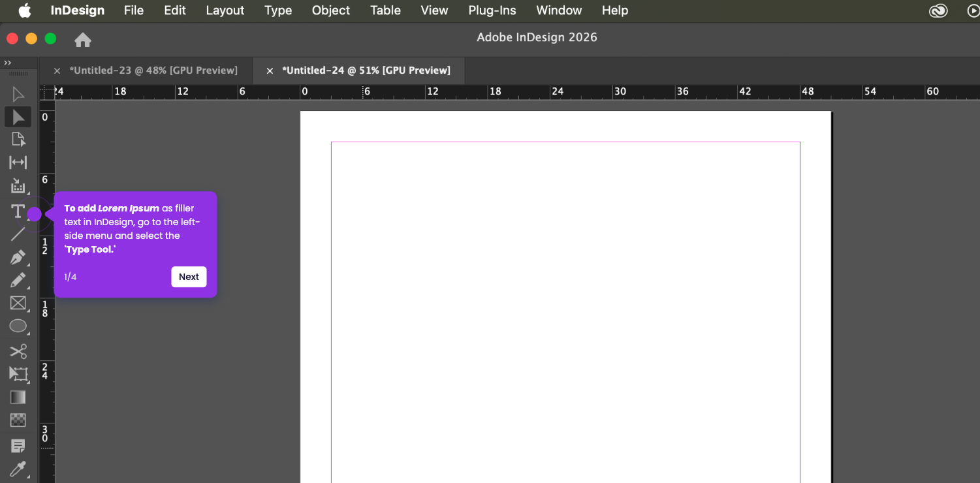This screenshot has height=483, width=980.
Task: Click the play-circle icon in menu bar
Action: pyautogui.click(x=973, y=10)
